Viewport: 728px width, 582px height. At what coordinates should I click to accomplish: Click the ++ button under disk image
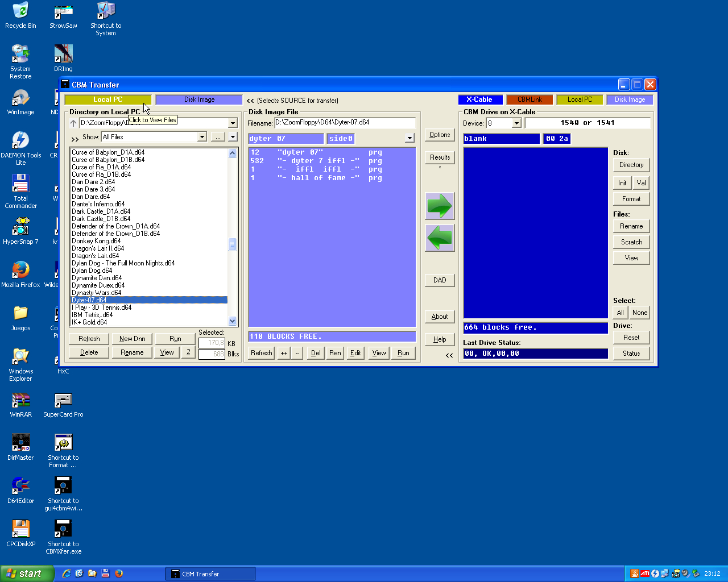point(284,353)
